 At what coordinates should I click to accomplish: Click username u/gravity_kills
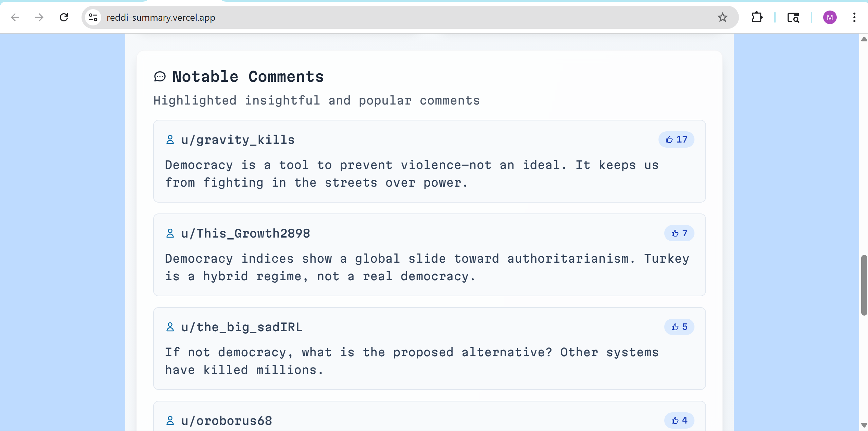(x=238, y=140)
